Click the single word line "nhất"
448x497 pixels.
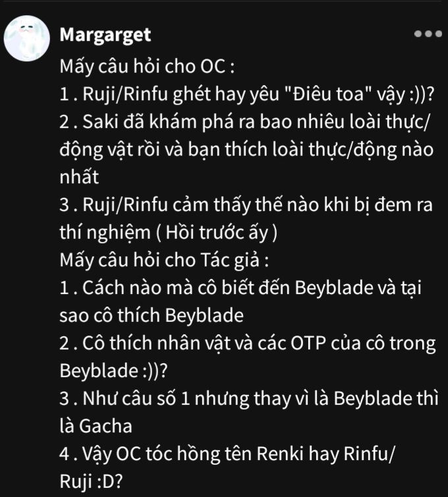coord(79,177)
